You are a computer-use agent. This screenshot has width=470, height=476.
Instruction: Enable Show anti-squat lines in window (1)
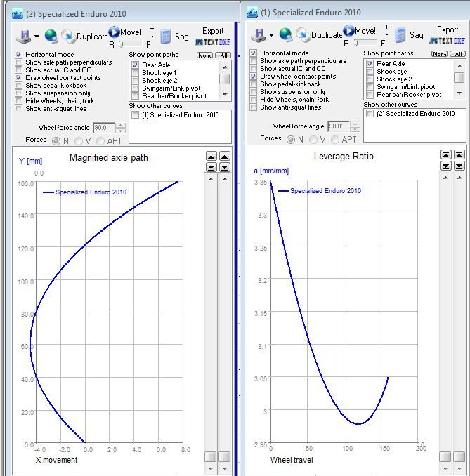(253, 107)
